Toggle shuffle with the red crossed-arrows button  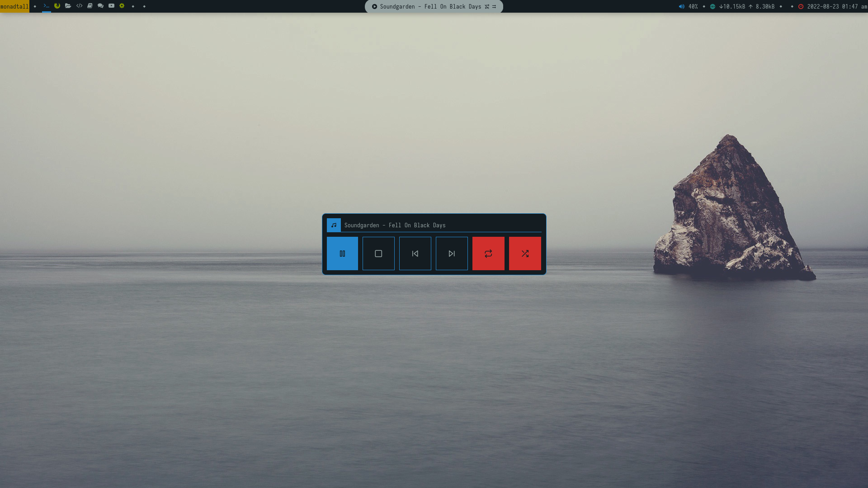pos(525,253)
